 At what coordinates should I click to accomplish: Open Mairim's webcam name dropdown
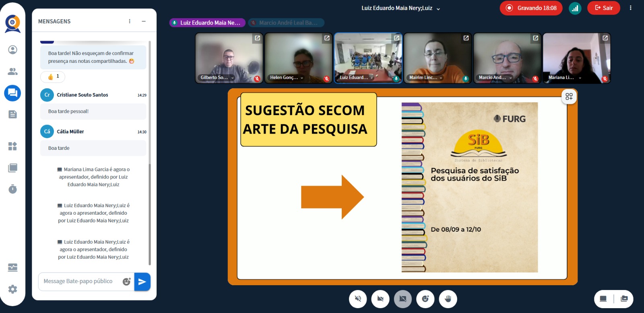click(x=441, y=78)
